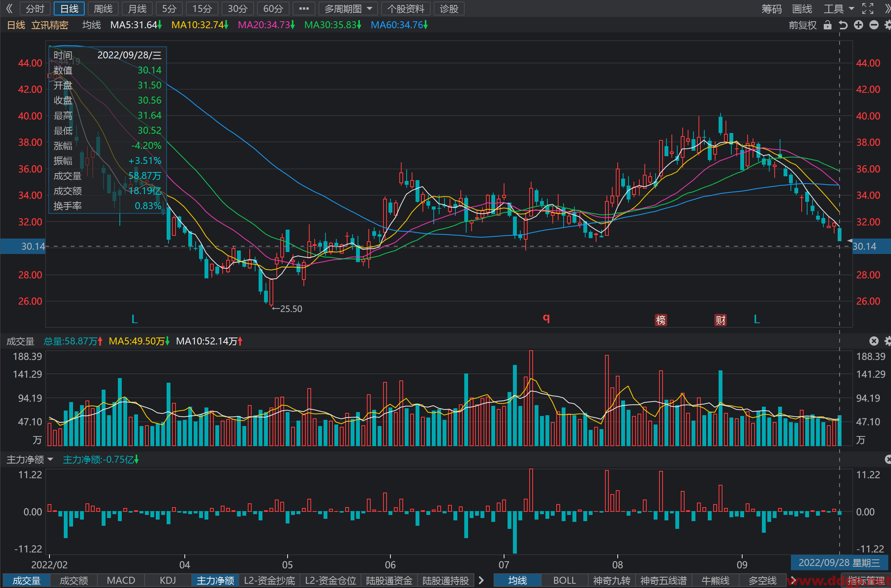Expand the 主力净额 indicator dropdown
This screenshot has height=588, width=891.
(x=30, y=459)
